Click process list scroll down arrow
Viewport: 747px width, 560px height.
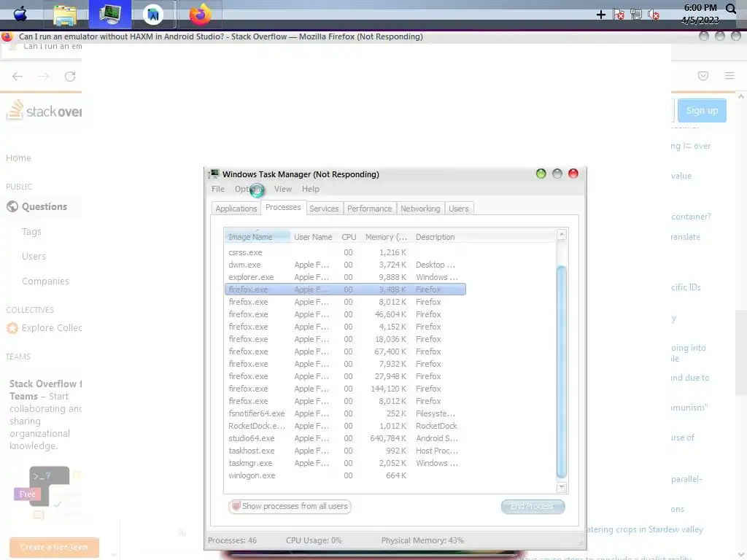562,487
